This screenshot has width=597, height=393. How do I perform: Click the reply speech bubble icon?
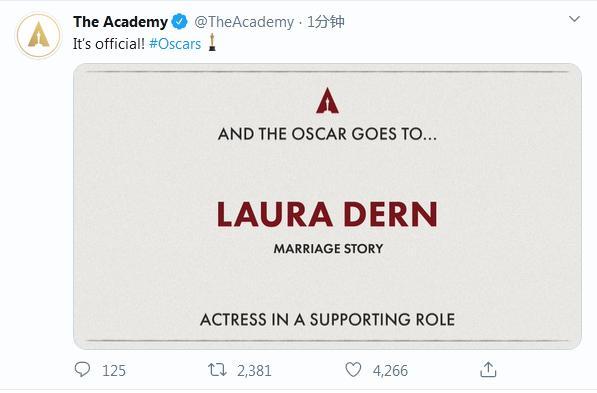pos(82,369)
